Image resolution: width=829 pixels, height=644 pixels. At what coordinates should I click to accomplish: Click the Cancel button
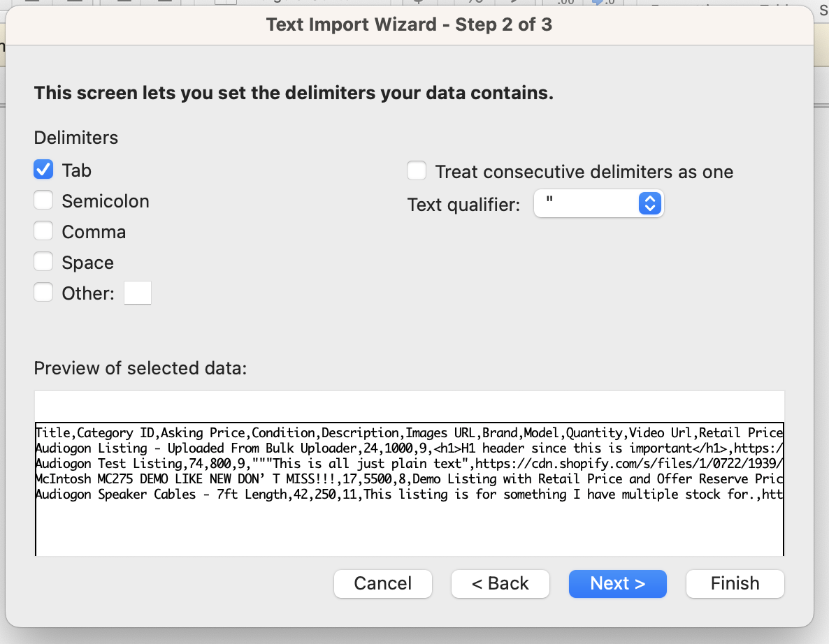pos(383,584)
